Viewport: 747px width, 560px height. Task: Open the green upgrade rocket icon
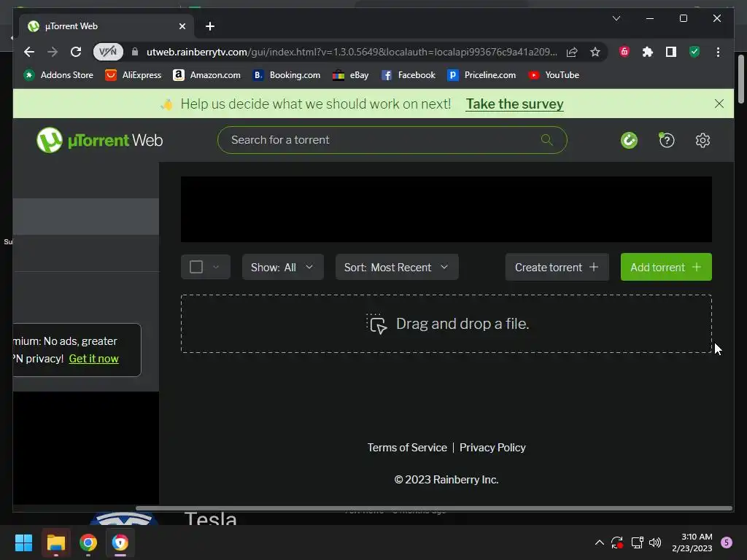(629, 140)
